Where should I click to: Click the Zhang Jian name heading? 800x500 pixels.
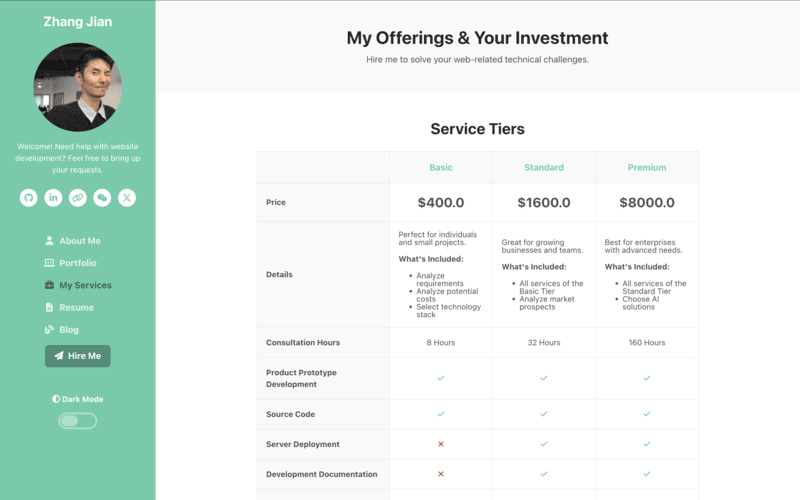tap(78, 21)
